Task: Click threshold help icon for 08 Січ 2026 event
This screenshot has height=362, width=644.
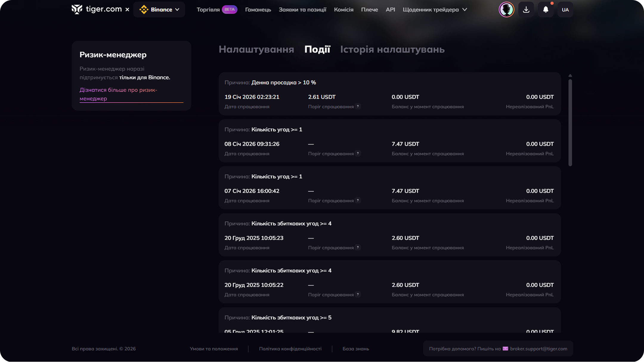Action: click(358, 153)
